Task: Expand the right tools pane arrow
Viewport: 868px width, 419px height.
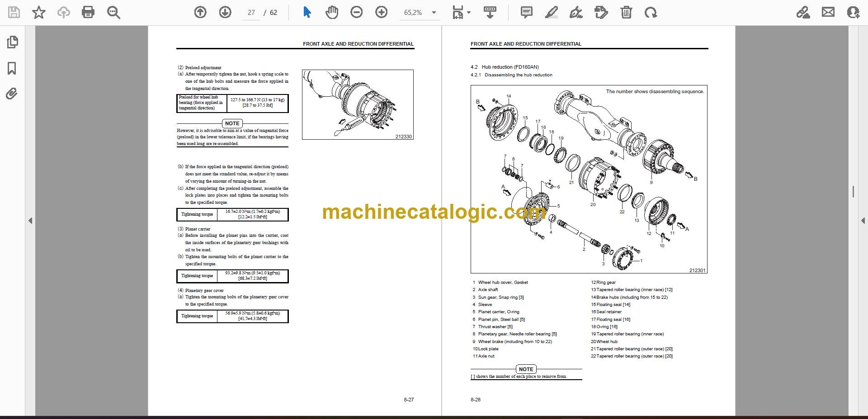Action: (863, 221)
